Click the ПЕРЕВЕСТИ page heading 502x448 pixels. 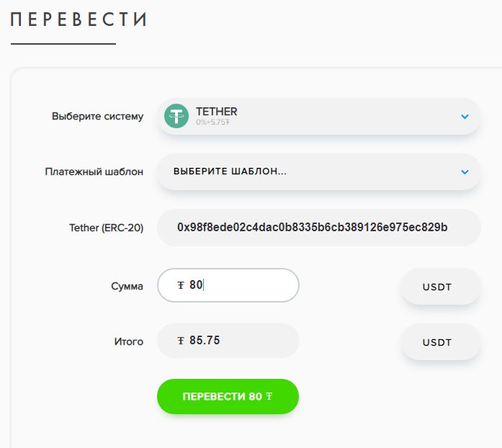[79, 19]
